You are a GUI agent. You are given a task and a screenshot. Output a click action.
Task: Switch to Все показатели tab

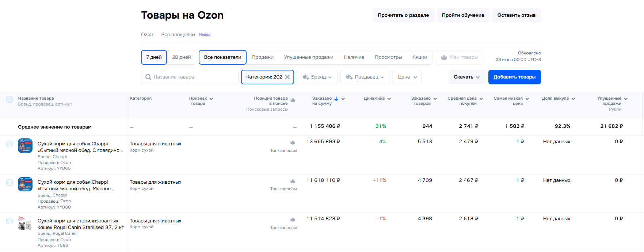click(222, 57)
